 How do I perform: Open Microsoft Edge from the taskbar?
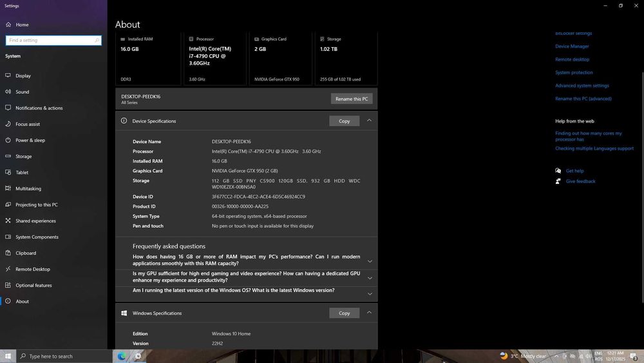point(122,356)
